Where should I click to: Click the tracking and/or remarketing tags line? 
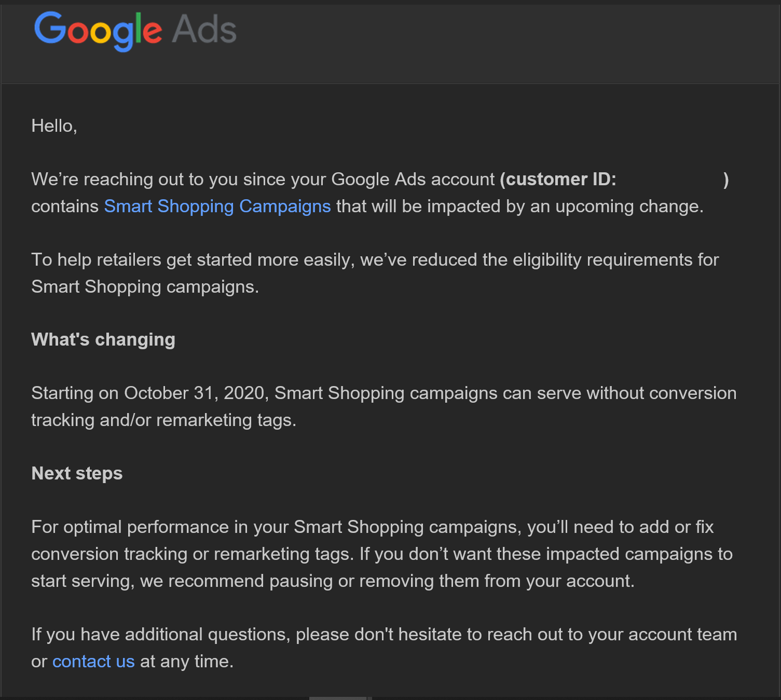tap(164, 420)
